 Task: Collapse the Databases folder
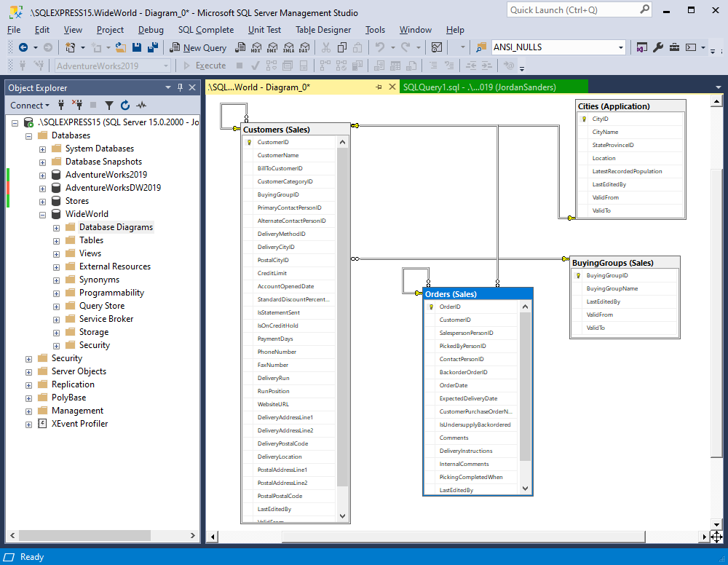tap(29, 136)
